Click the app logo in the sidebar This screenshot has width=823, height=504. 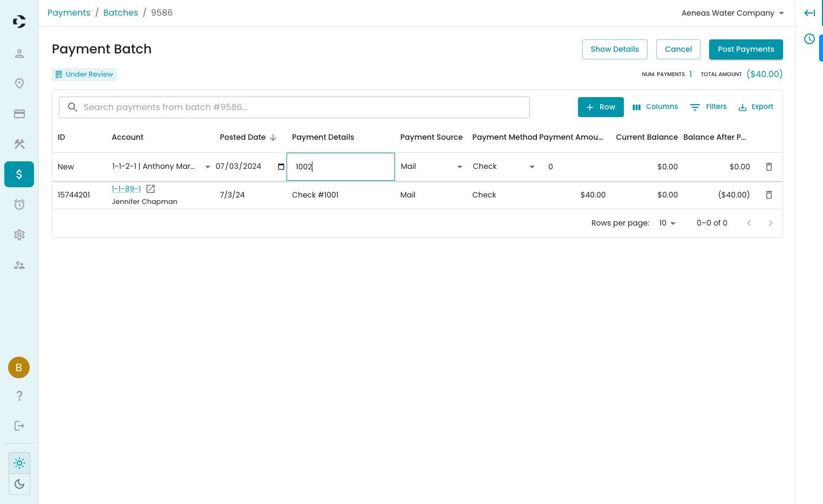click(19, 22)
